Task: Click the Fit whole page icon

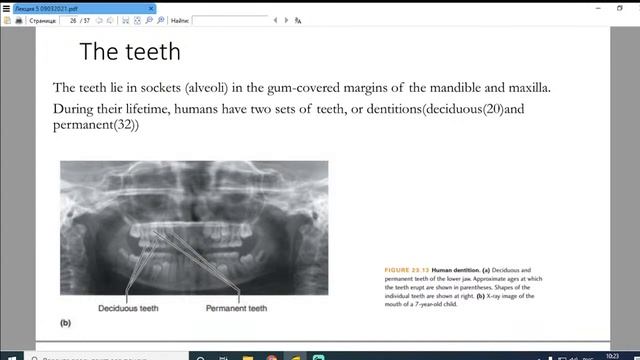Action: (137, 20)
